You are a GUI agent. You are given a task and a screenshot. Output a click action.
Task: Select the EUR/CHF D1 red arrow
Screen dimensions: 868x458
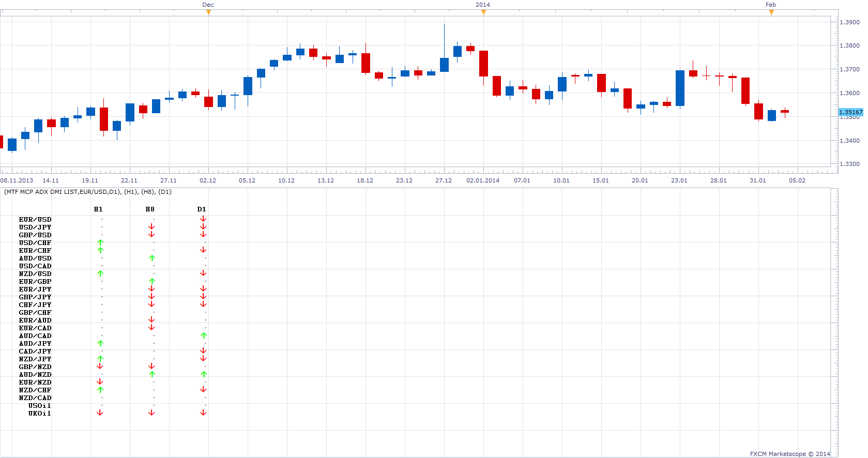203,250
